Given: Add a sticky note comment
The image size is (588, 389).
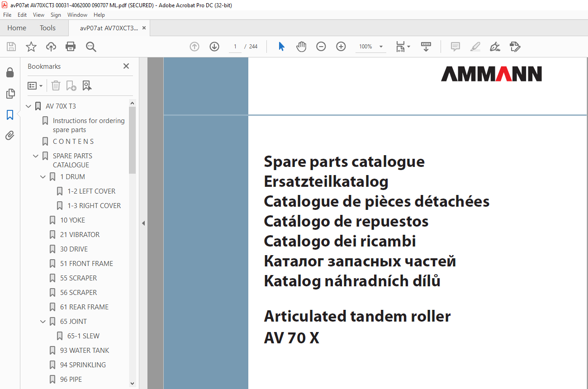Looking at the screenshot, I should 455,47.
